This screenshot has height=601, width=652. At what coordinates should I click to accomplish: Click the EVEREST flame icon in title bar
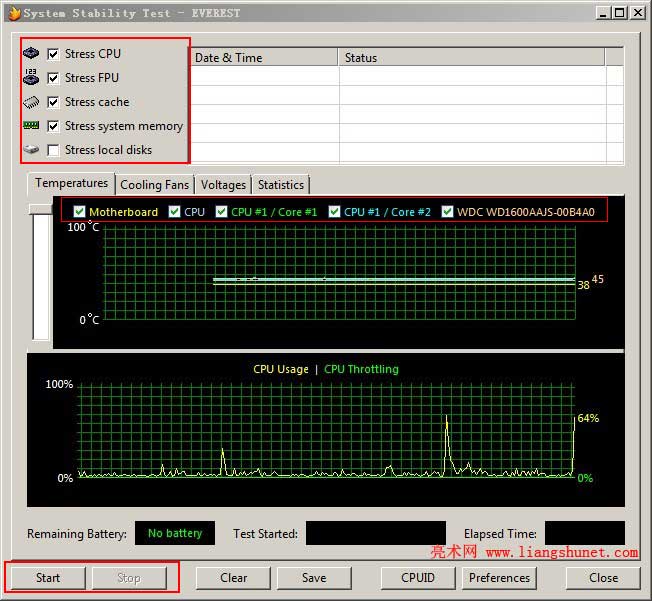click(x=15, y=13)
